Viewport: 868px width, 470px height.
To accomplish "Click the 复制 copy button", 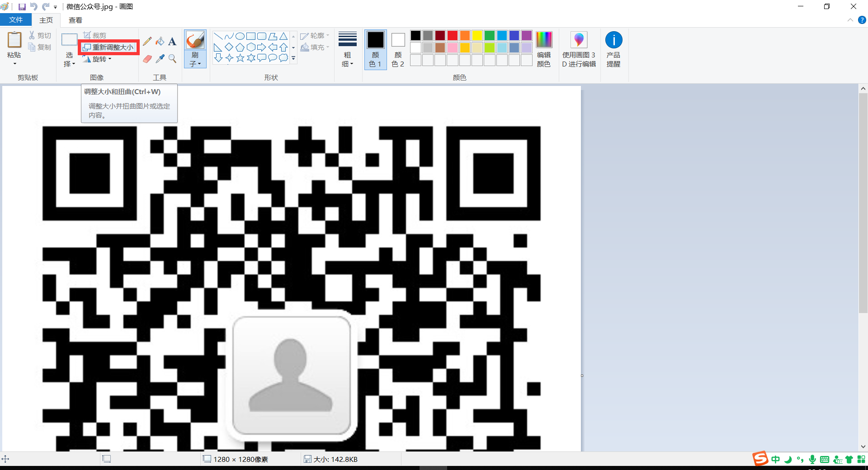I will pos(40,47).
